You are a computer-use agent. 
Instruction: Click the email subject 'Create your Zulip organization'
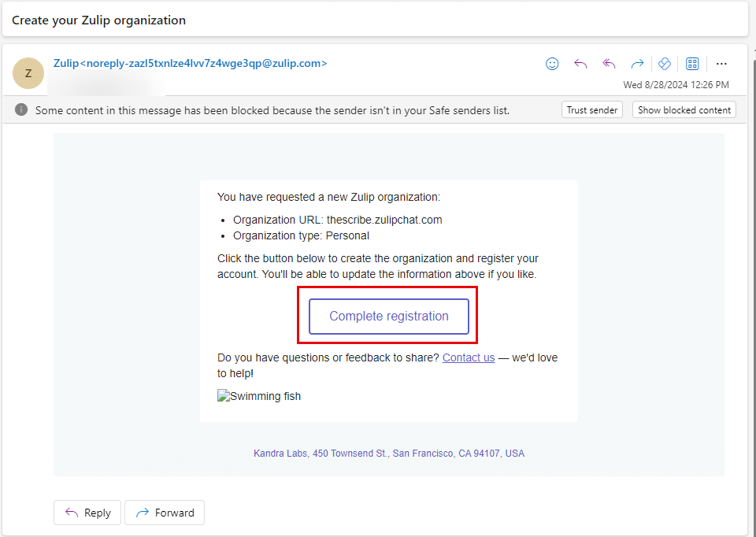[99, 20]
